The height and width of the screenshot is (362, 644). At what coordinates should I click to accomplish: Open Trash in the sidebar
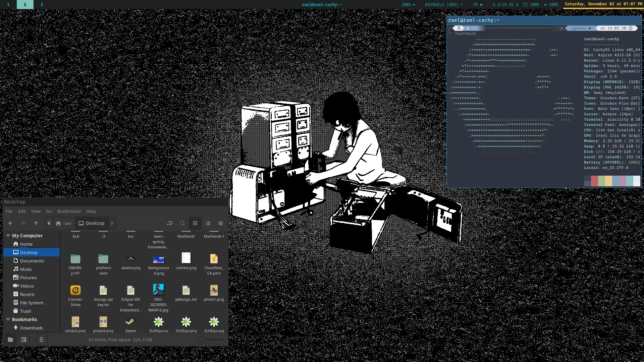[32, 311]
